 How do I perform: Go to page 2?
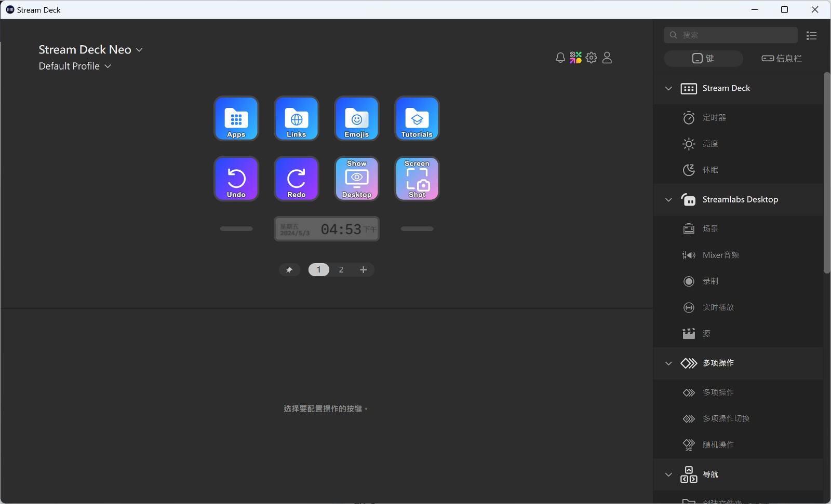(x=341, y=270)
